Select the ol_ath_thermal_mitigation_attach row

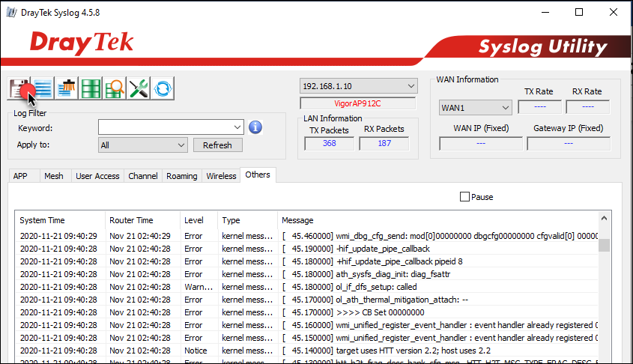pos(307,300)
